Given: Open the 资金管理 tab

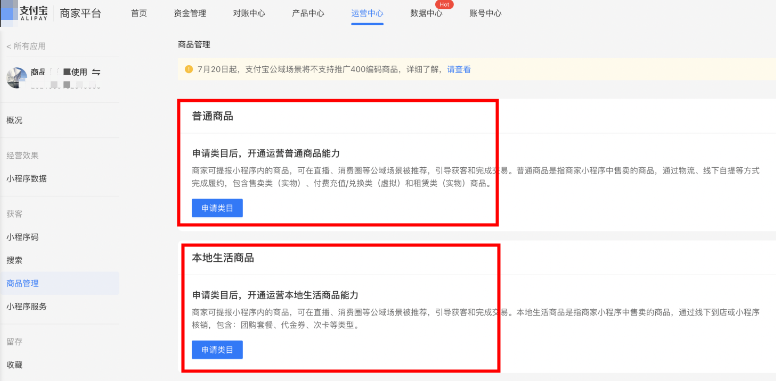Looking at the screenshot, I should (x=190, y=13).
